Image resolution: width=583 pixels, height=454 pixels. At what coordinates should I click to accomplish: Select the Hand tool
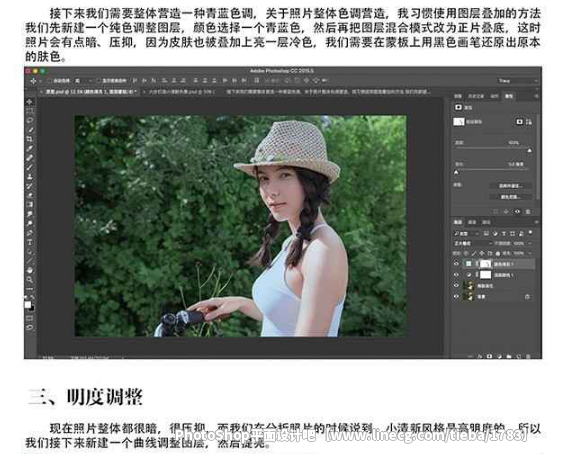(x=30, y=270)
